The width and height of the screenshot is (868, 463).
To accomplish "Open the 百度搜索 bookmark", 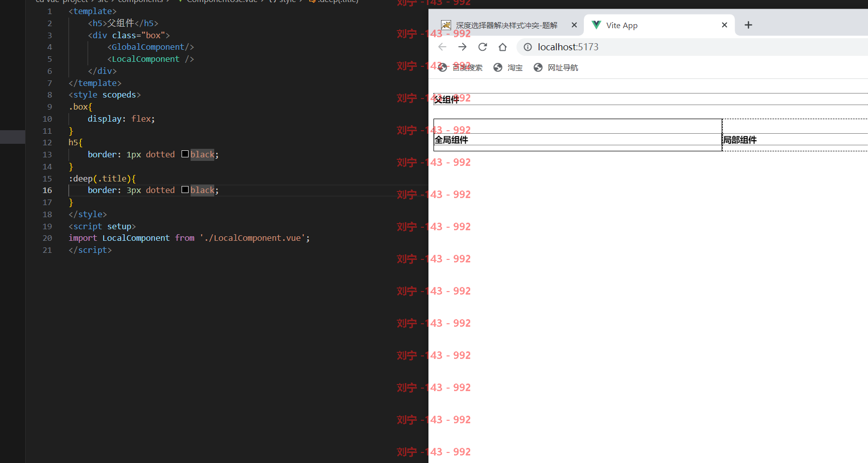I will pos(460,67).
